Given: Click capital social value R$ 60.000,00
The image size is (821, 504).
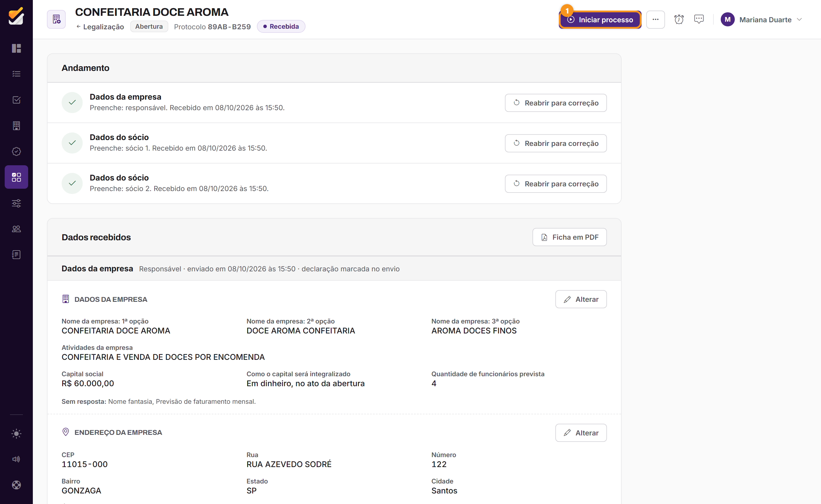Looking at the screenshot, I should (88, 383).
